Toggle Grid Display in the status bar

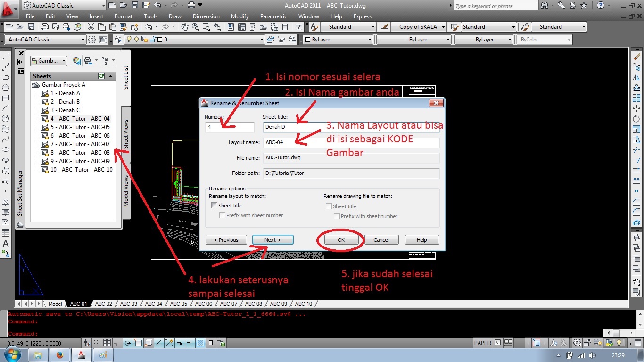coord(106,343)
